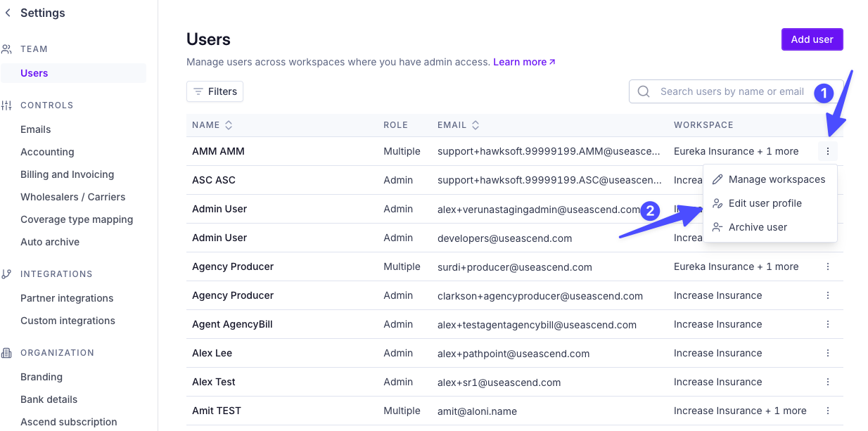Open the Users settings page
Image resolution: width=868 pixels, height=431 pixels.
(x=73, y=73)
